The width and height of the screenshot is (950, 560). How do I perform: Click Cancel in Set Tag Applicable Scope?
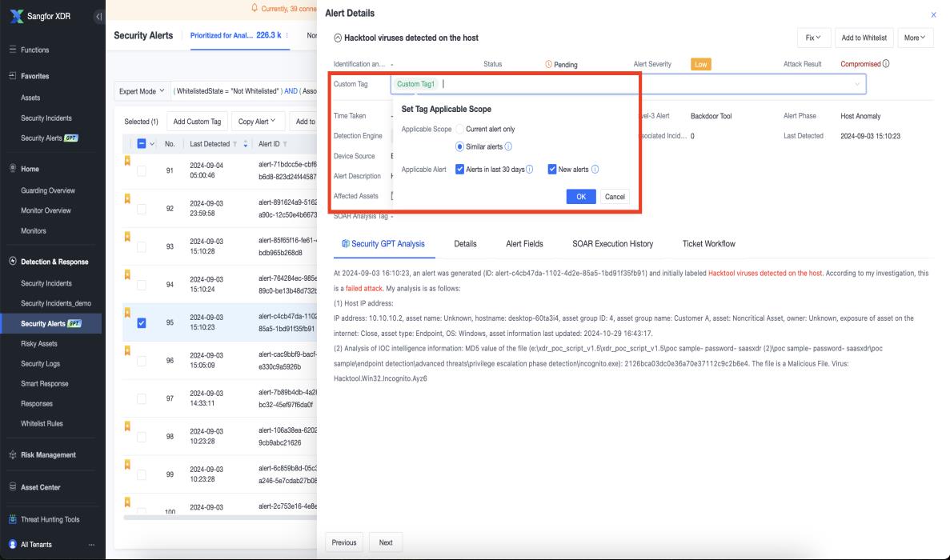pos(615,196)
